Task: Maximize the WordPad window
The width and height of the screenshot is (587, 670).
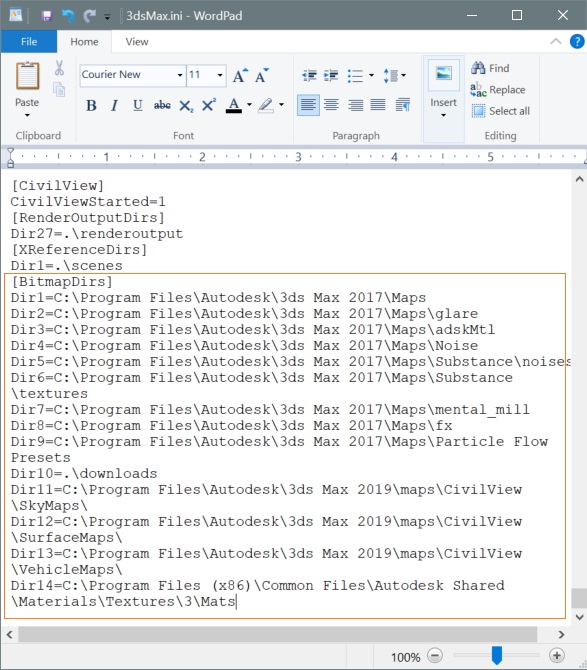Action: coord(517,15)
